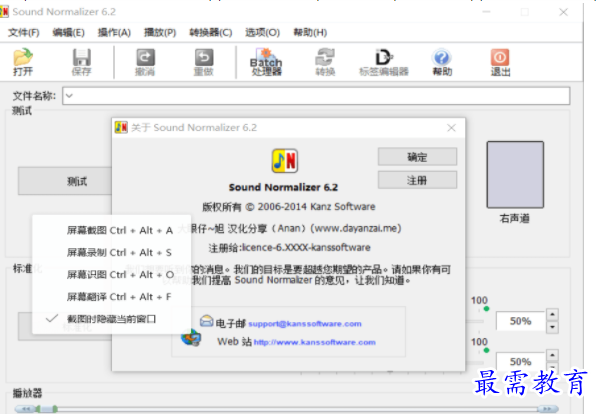Click the Sound Normalizer logo in About dialog

(285, 161)
